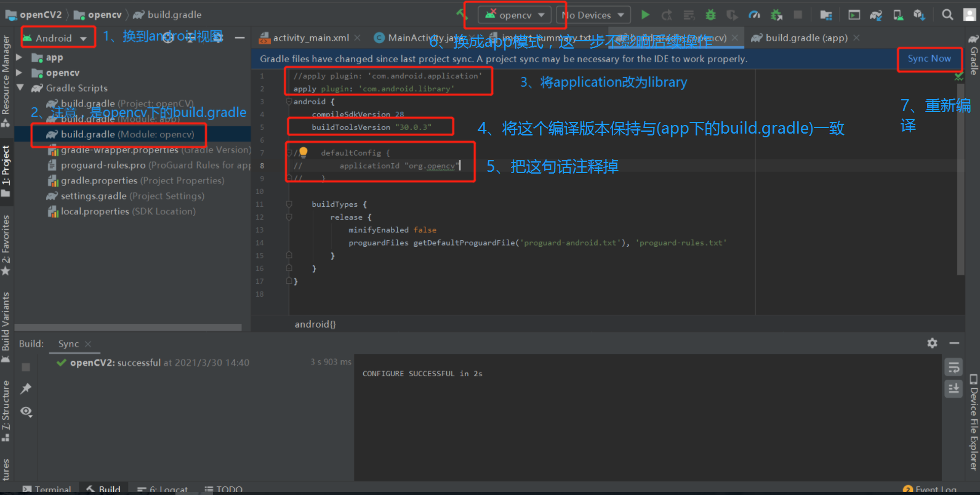This screenshot has width=980, height=495.
Task: Select settings.gradle (Project Settings) file
Action: pos(132,196)
